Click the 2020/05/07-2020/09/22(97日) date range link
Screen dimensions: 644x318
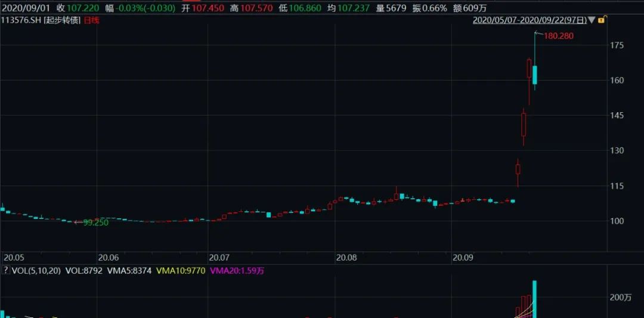click(x=530, y=20)
